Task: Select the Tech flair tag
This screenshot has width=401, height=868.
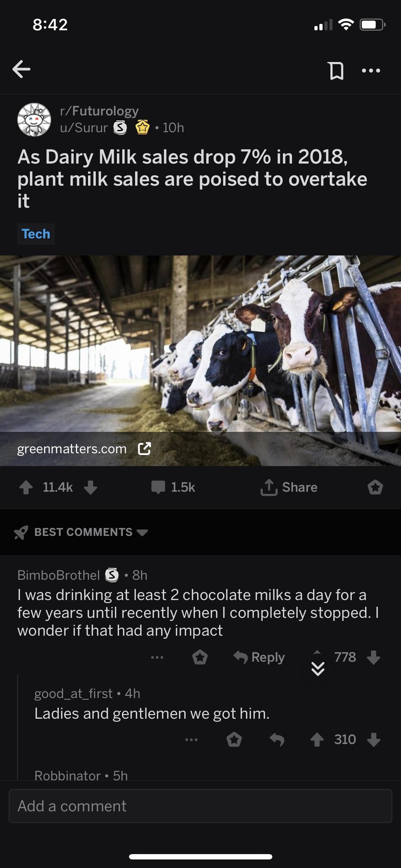Action: click(36, 234)
